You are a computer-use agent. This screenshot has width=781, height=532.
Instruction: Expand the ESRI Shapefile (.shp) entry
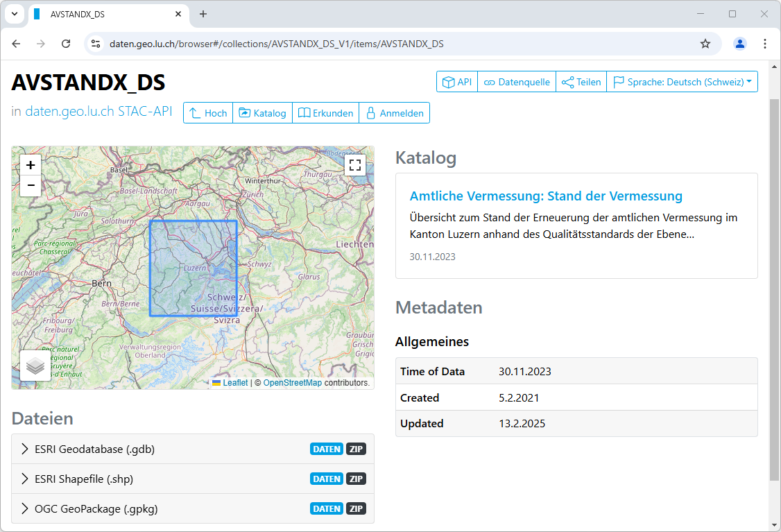[x=83, y=479]
